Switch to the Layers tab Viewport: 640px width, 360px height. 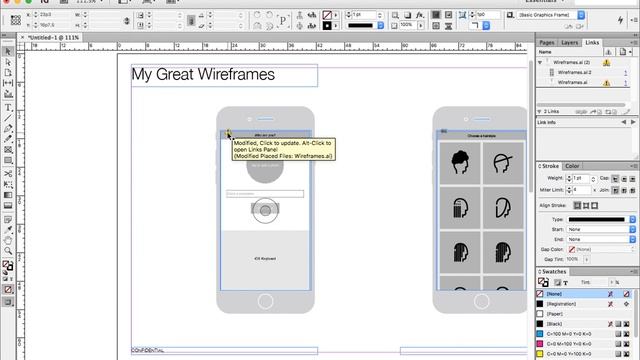[569, 42]
